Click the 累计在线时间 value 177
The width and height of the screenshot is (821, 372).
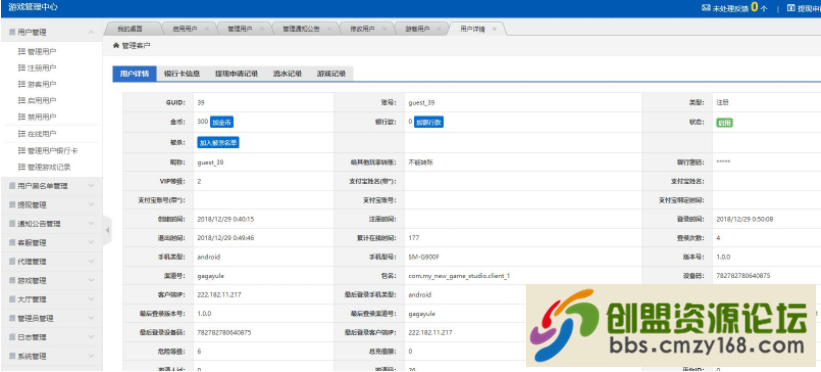click(x=413, y=238)
